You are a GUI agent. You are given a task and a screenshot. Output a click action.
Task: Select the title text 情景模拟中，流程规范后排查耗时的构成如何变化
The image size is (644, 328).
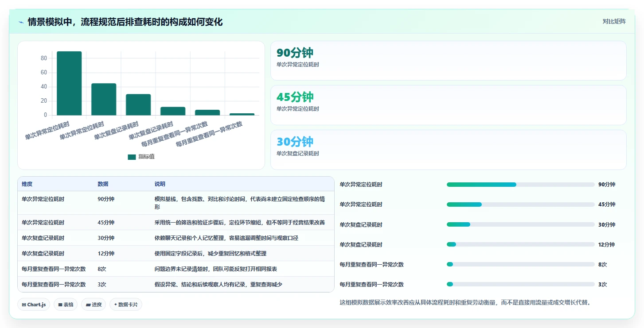tap(125, 22)
